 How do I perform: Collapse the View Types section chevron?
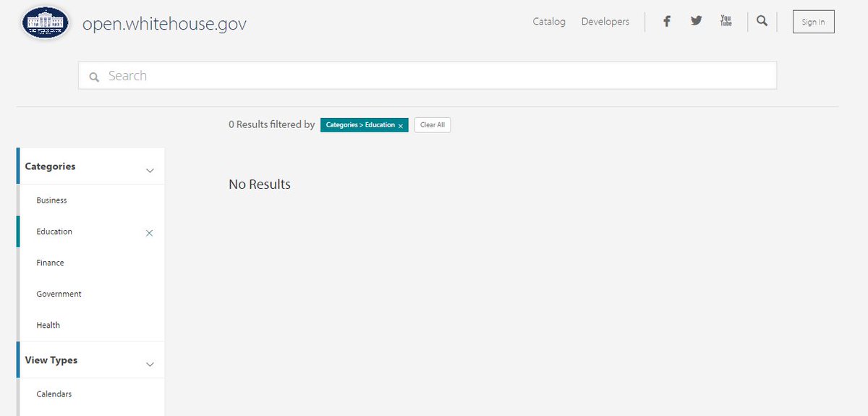(150, 365)
